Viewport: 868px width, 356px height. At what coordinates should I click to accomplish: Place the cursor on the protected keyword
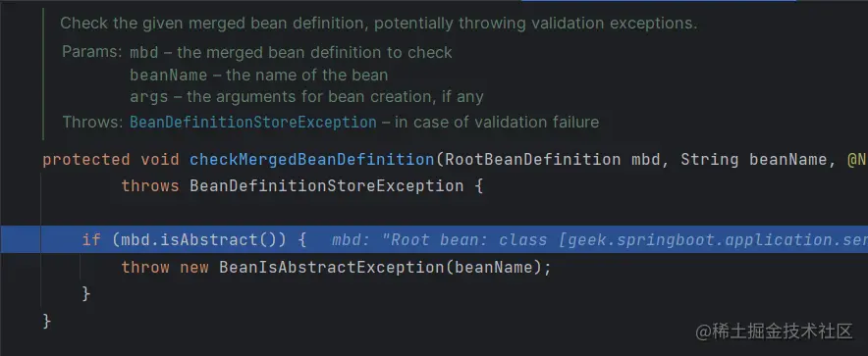(x=86, y=160)
